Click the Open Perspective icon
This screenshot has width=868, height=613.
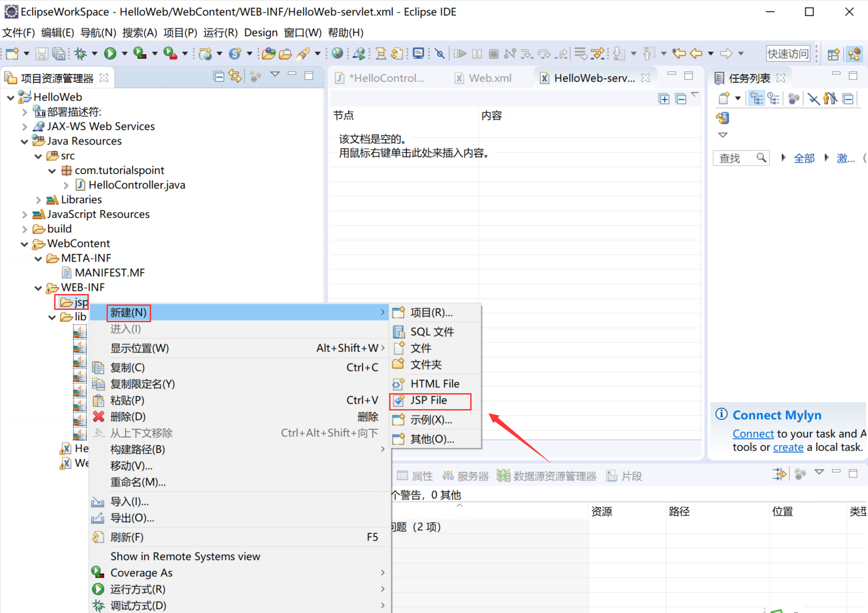click(x=833, y=54)
